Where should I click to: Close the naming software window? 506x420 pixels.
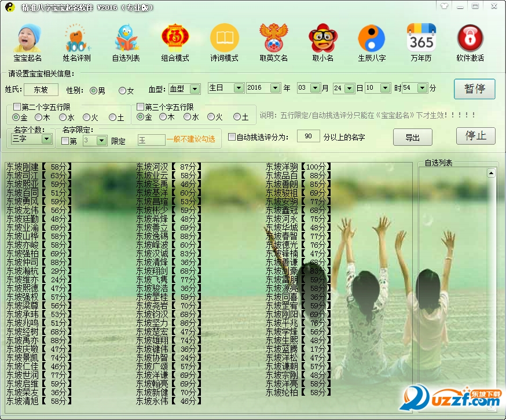tap(494, 6)
